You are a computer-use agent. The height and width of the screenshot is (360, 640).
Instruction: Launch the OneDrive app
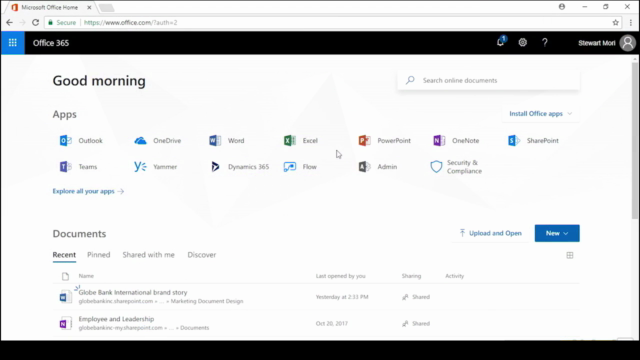tap(158, 140)
